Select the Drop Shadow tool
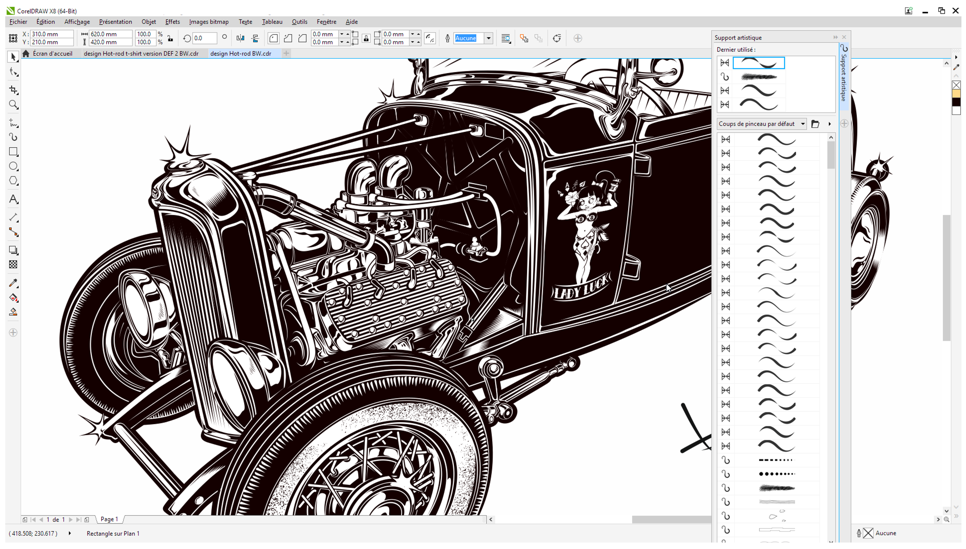Viewport: 966px width, 549px height. 14,250
